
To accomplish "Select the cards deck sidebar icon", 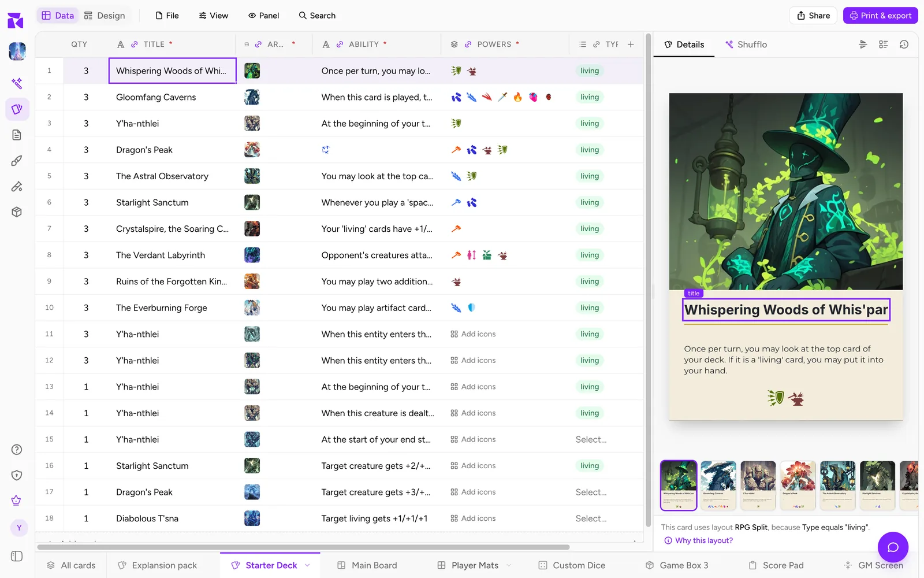I will [x=17, y=109].
